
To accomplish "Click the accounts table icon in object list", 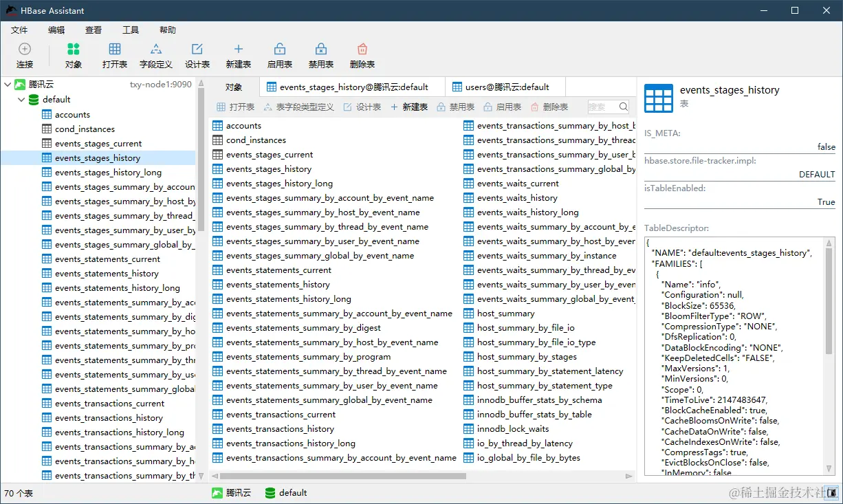I will point(218,126).
